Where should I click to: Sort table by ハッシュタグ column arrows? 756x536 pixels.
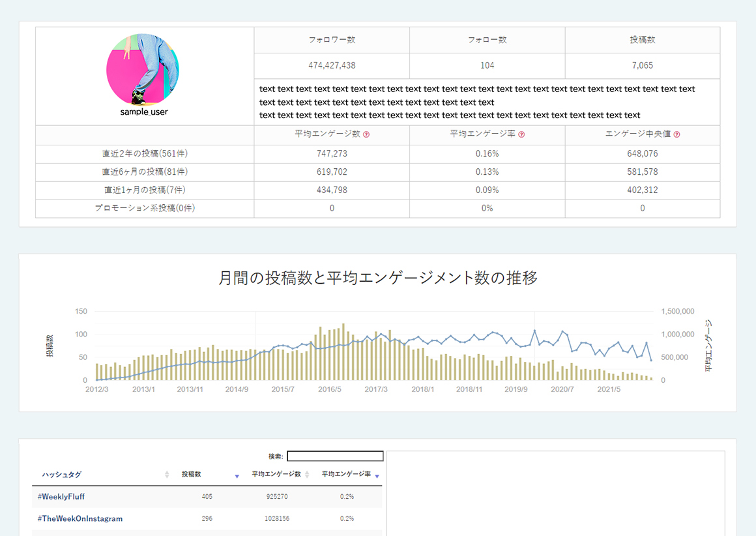167,475
